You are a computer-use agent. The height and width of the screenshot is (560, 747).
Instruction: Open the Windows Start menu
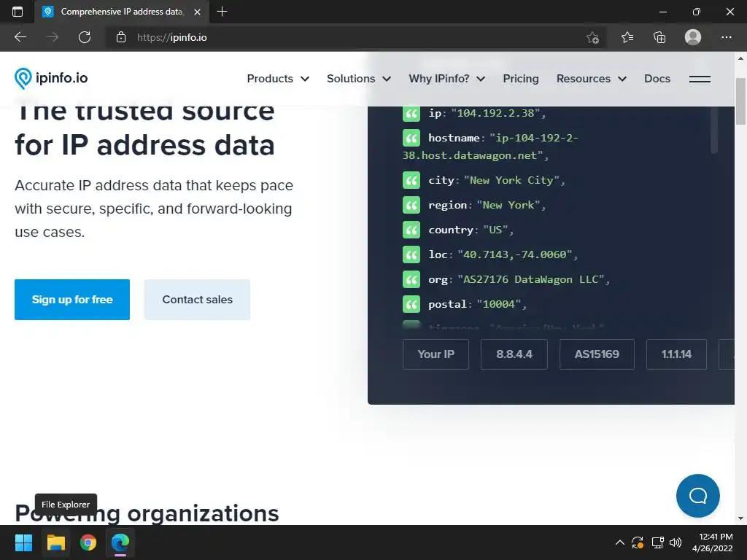(23, 542)
